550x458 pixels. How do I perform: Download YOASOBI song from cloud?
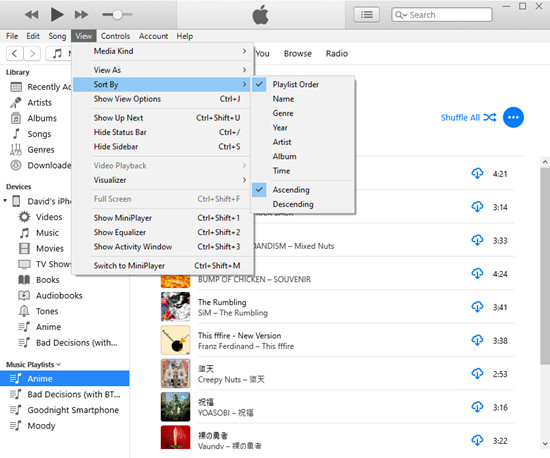pyautogui.click(x=477, y=407)
